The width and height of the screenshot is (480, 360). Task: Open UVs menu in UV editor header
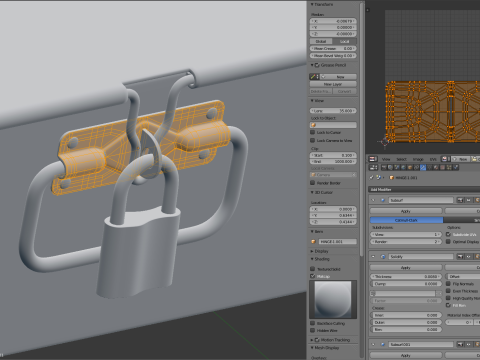click(433, 159)
